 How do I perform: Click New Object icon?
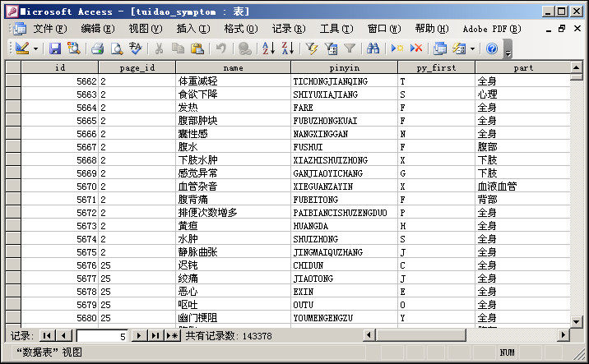459,48
